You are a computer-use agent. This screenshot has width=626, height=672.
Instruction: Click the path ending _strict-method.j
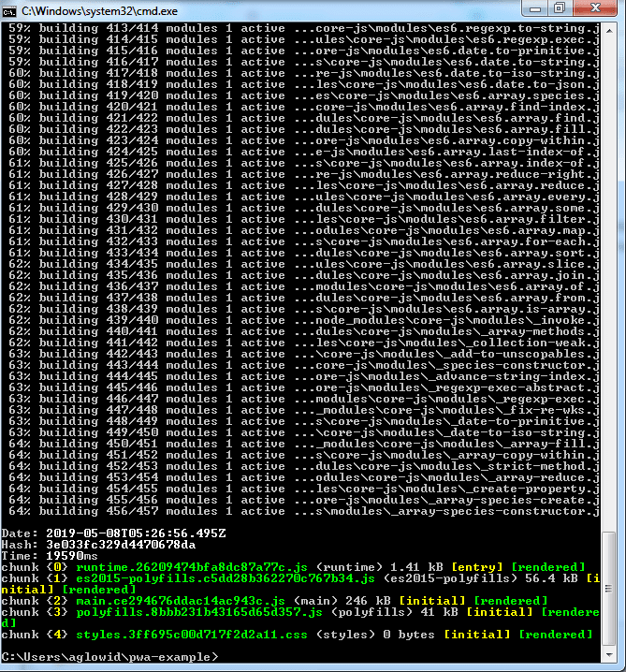click(x=447, y=466)
